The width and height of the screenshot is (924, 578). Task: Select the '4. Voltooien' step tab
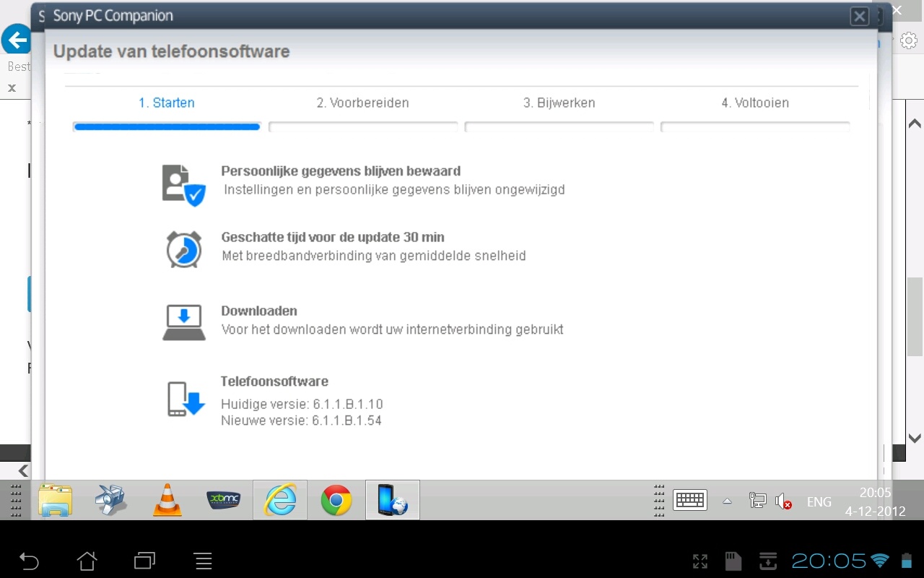click(755, 103)
